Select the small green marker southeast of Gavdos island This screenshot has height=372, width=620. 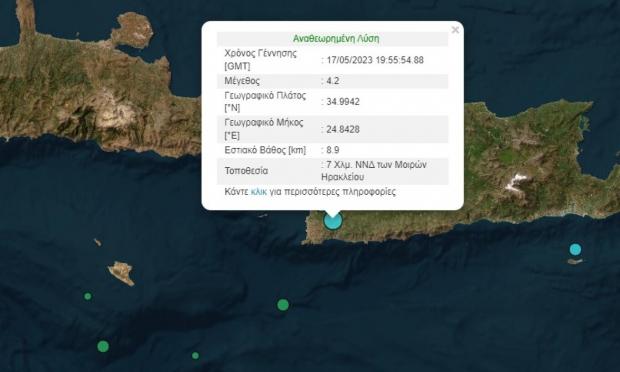88,296
